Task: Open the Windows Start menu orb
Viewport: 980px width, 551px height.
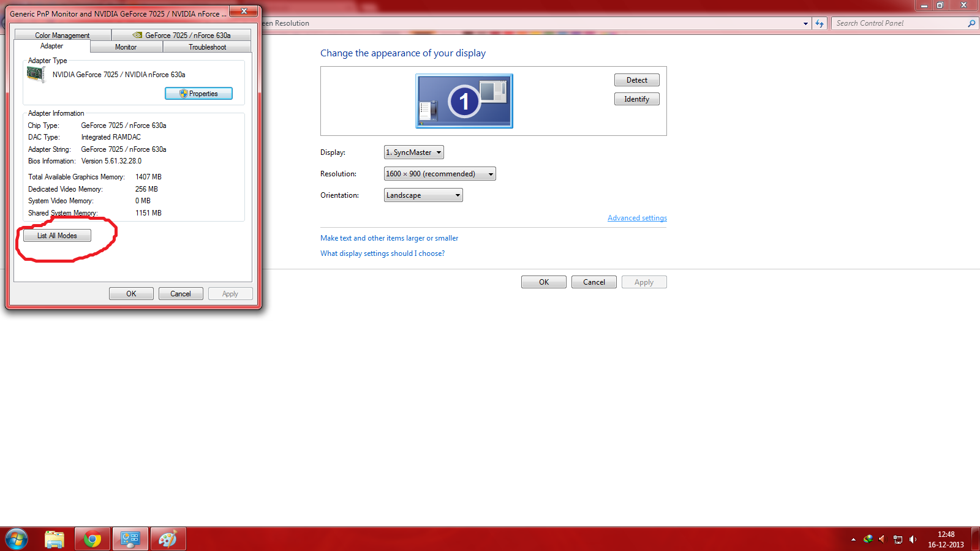Action: (x=17, y=539)
